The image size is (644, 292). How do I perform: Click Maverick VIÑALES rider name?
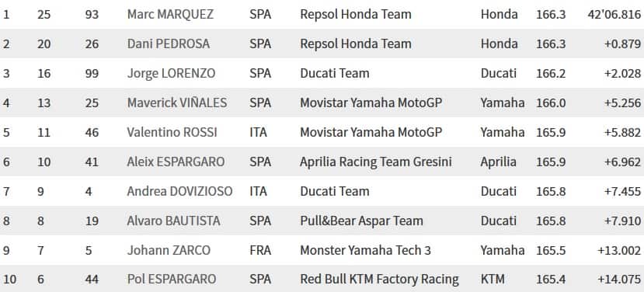pos(177,103)
